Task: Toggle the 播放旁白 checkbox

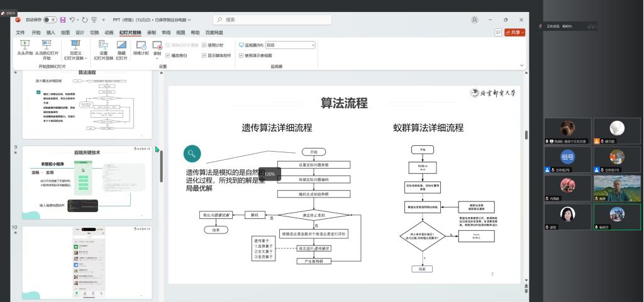Action: [x=168, y=55]
